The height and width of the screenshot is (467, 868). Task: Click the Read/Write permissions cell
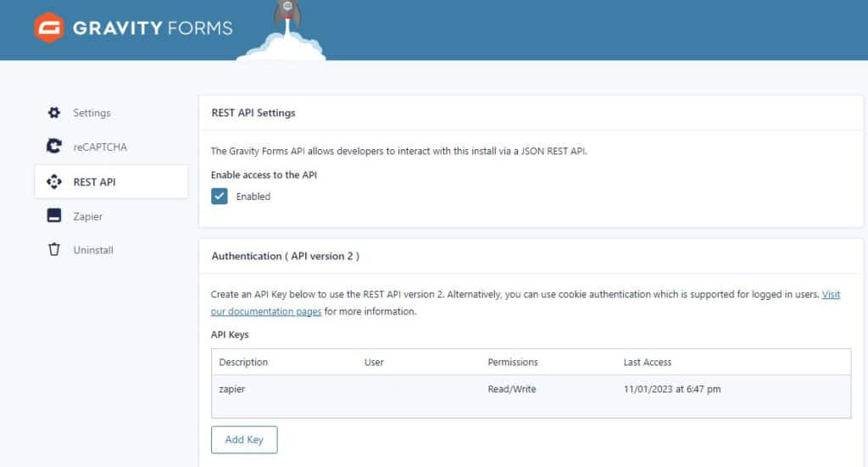click(512, 389)
